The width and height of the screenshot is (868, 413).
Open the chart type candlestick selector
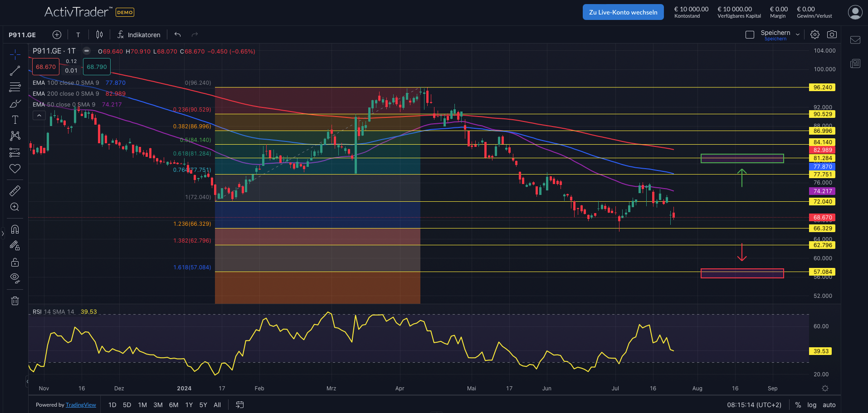[99, 34]
